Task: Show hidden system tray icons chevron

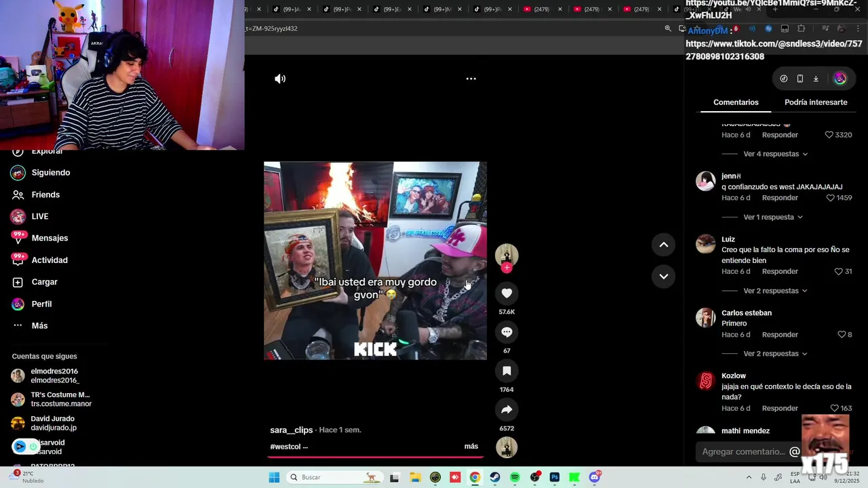Action: pos(749,477)
